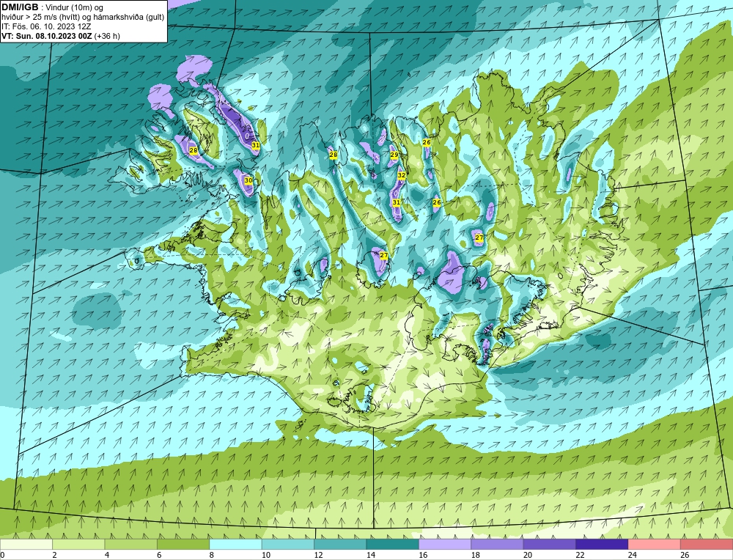Click the yellow gust label reading 30
Viewport: 733px width, 560px height.
(x=248, y=180)
